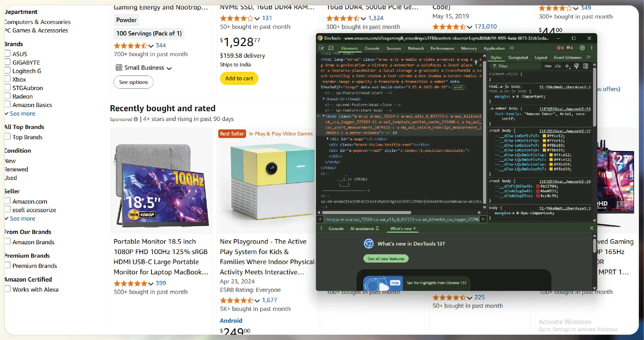This screenshot has height=340, width=644.
Task: Click the :hov pseudo-class toggle in Styles
Action: pyautogui.click(x=548, y=66)
